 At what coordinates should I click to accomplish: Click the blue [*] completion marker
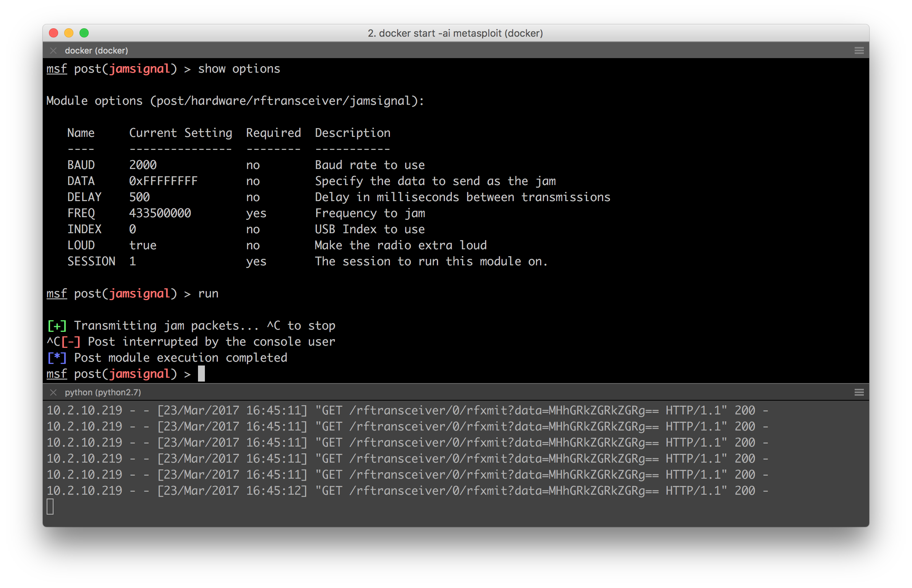click(x=57, y=358)
